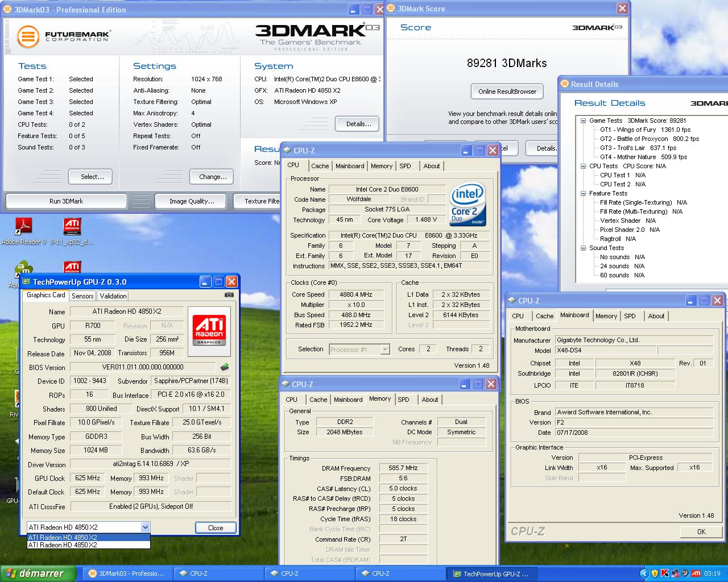Click the Online ResultBrowser button
This screenshot has width=728, height=582.
pos(507,91)
